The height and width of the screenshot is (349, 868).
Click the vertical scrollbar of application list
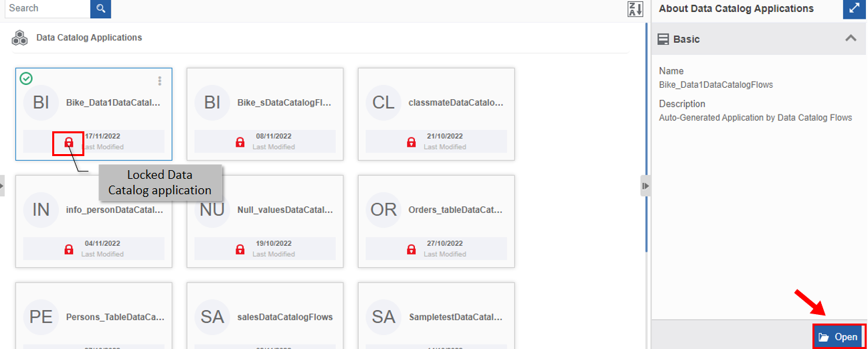click(x=646, y=137)
